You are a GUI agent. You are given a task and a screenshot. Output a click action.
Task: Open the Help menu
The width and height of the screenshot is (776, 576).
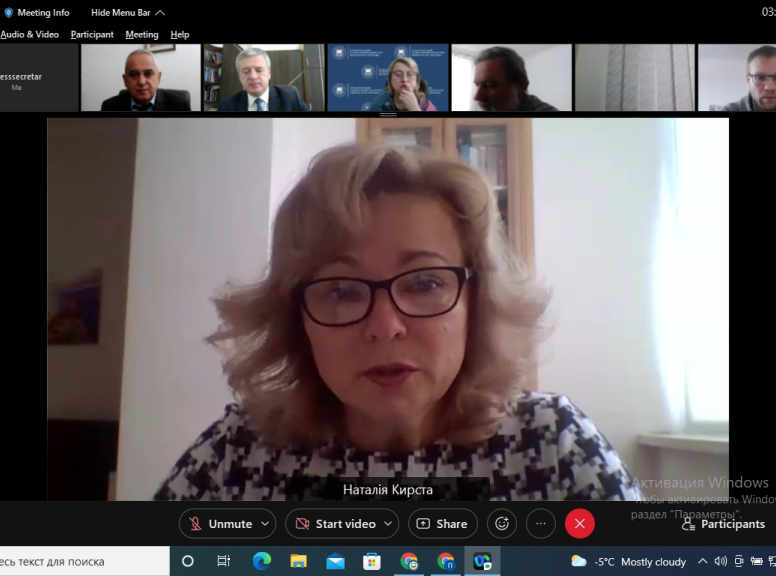(179, 34)
